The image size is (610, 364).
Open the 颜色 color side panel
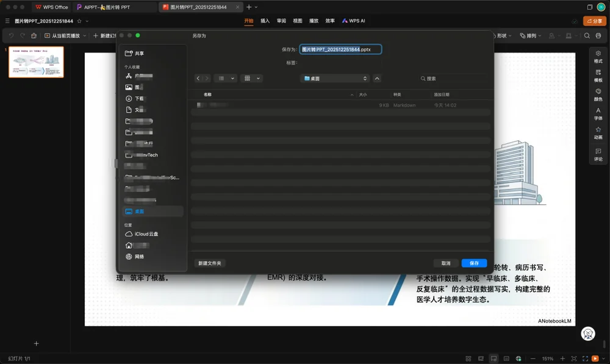click(598, 95)
